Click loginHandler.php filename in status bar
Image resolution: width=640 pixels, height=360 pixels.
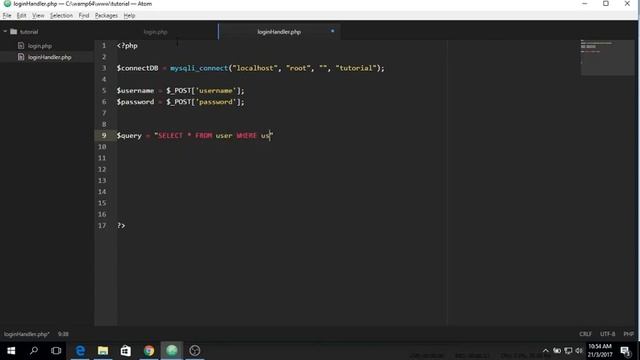click(x=27, y=334)
